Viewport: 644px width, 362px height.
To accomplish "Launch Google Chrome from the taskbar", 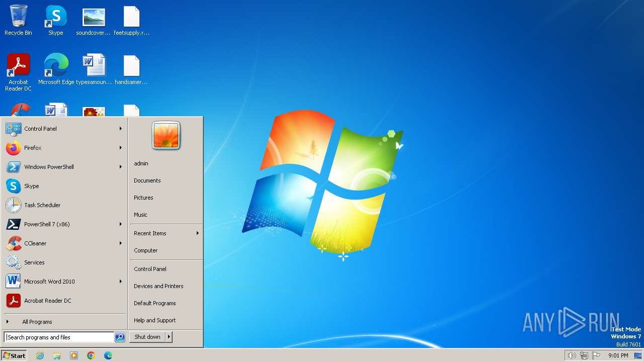I will 91,355.
